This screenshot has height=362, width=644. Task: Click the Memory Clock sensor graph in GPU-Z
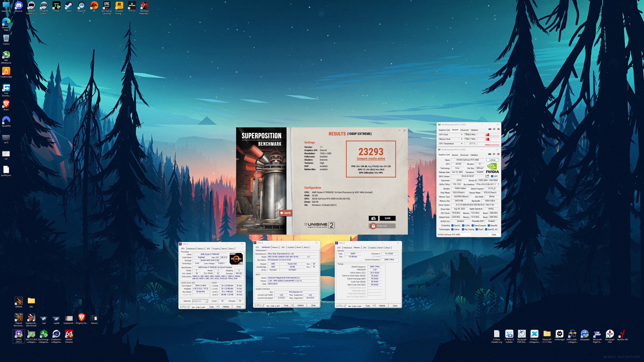488,139
